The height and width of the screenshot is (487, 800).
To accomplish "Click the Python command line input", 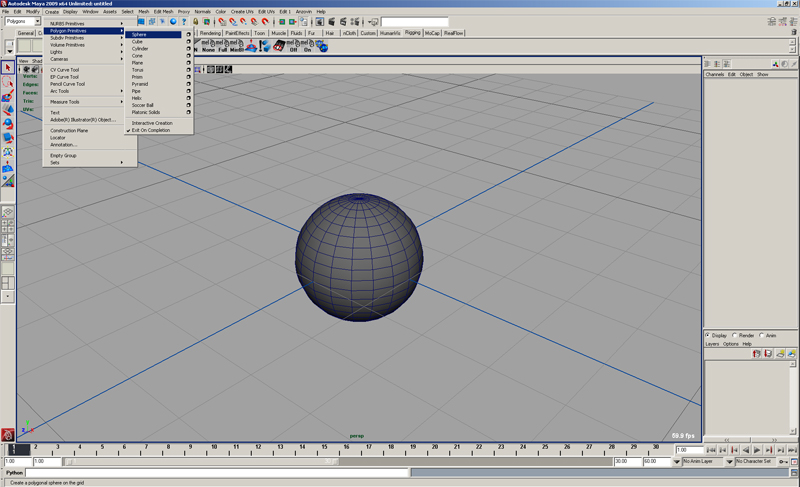I will coord(215,472).
